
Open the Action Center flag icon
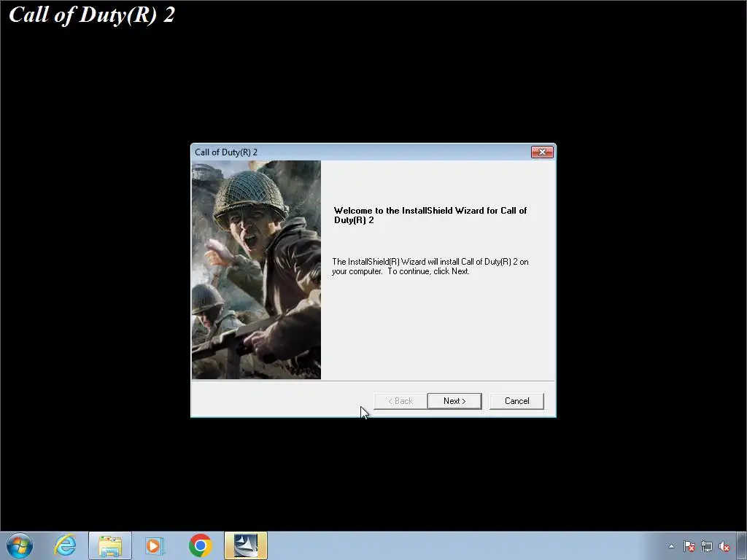tap(689, 546)
